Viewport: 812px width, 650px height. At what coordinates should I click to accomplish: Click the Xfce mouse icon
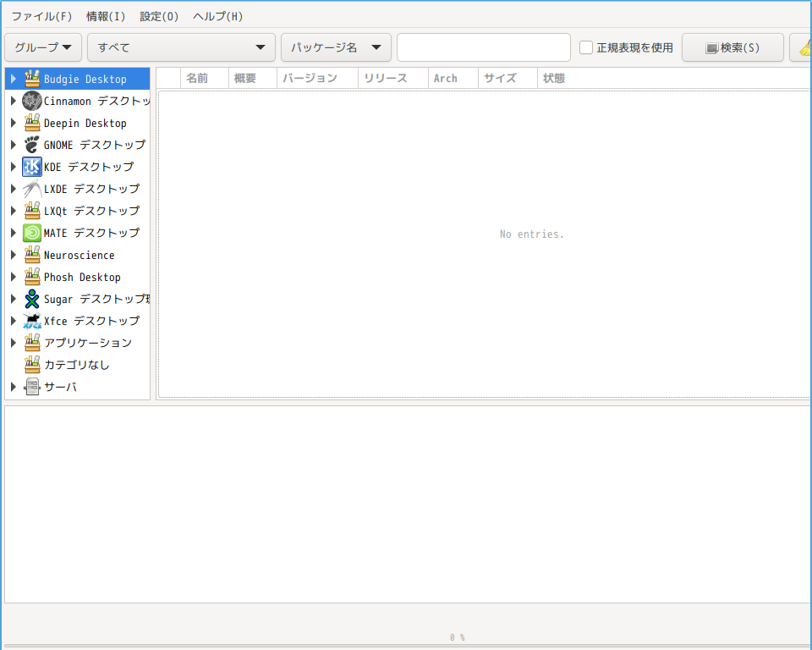[x=32, y=321]
